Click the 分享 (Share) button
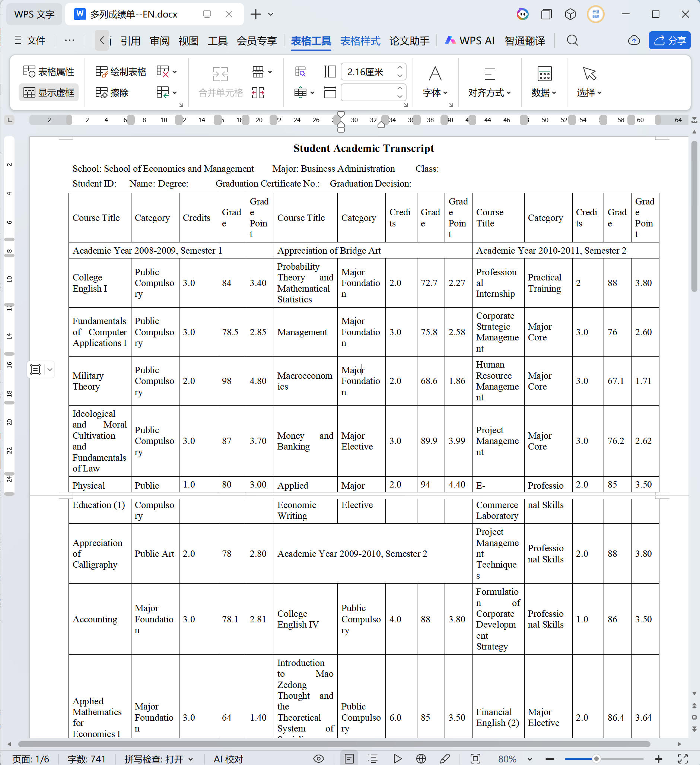 point(669,41)
